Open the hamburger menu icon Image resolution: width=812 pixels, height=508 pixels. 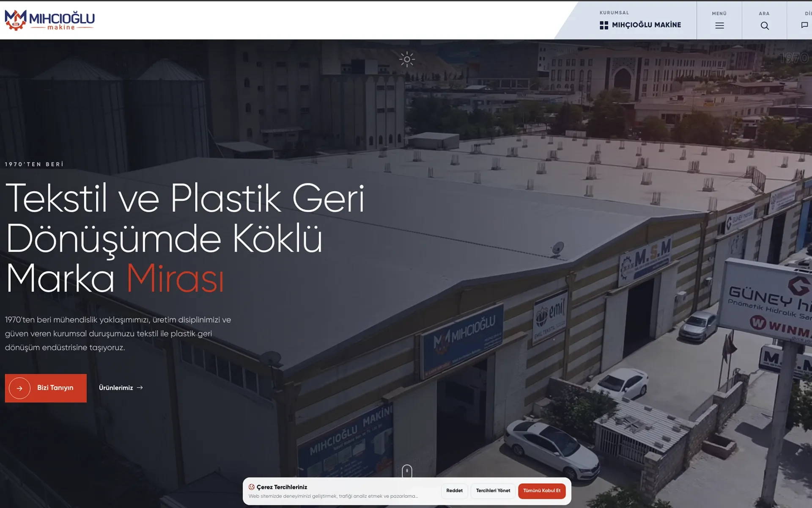click(719, 26)
